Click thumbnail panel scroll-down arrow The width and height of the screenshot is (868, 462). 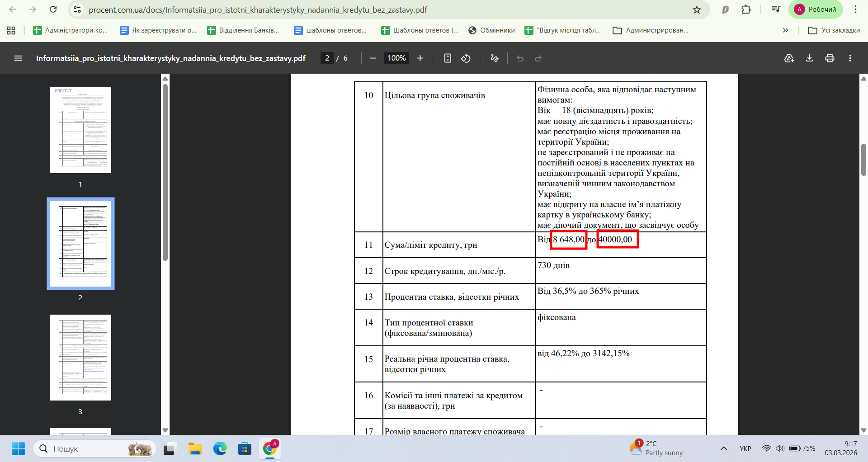[165, 430]
